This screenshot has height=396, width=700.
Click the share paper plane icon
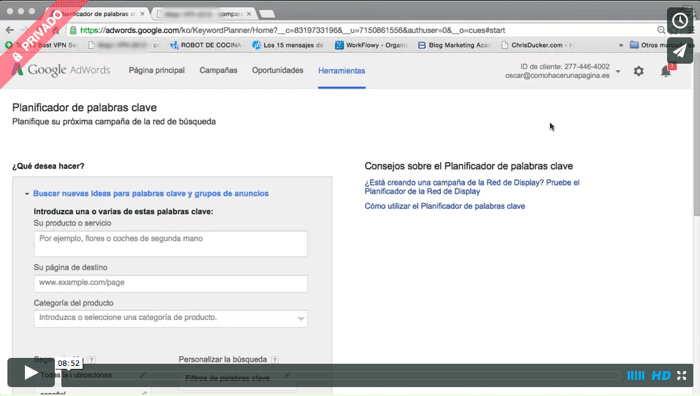[x=680, y=50]
